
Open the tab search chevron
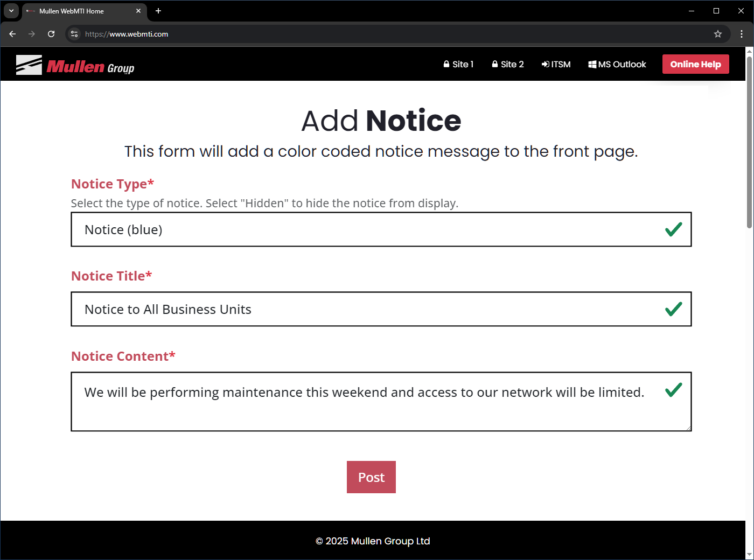(x=11, y=11)
